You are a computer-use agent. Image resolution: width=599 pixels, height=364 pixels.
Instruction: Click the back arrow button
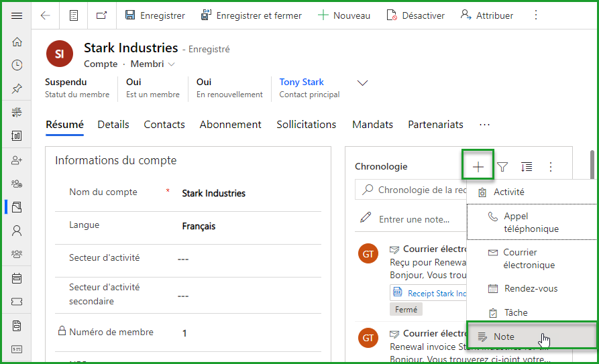click(46, 15)
